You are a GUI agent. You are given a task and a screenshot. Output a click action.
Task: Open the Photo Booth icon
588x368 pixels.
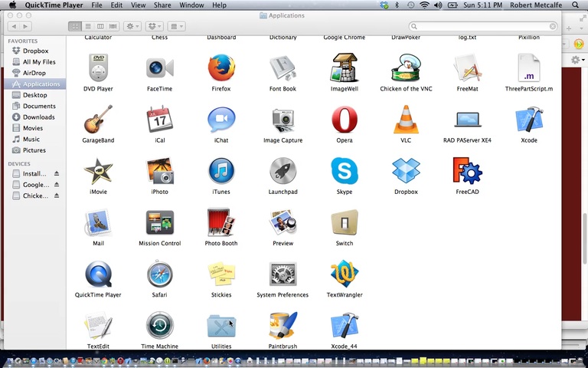pyautogui.click(x=221, y=222)
